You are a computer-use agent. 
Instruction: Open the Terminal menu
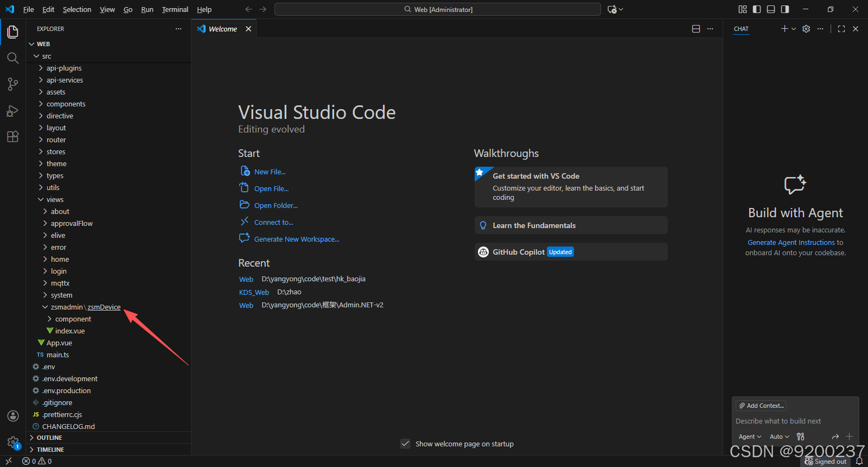tap(175, 9)
